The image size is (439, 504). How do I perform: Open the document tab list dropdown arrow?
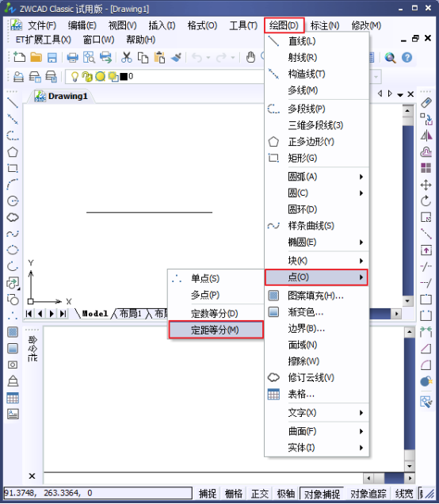point(400,94)
